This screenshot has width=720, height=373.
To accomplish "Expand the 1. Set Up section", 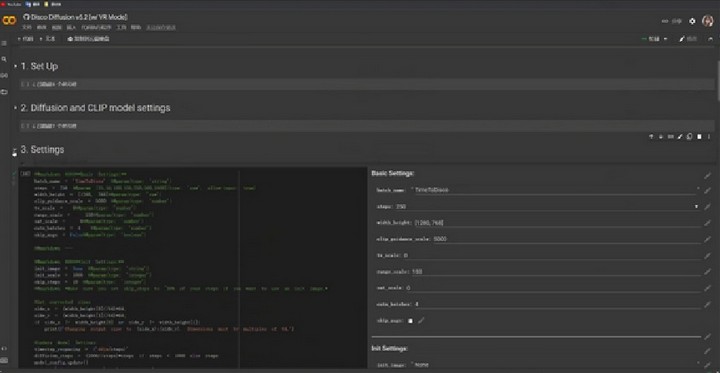I will tap(15, 67).
